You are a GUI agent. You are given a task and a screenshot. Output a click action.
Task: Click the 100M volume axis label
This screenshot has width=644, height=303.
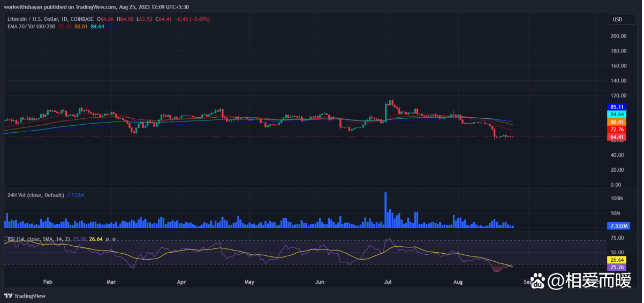coord(617,198)
